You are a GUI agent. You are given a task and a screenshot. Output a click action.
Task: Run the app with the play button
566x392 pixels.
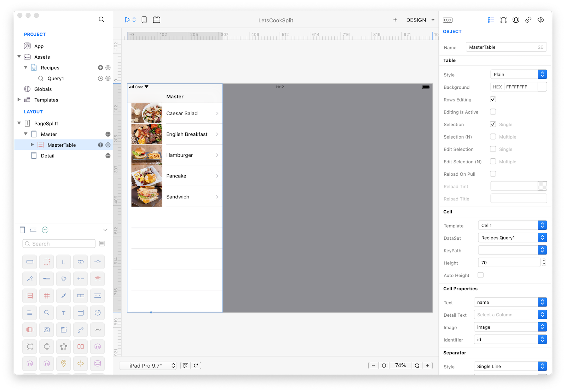click(127, 20)
